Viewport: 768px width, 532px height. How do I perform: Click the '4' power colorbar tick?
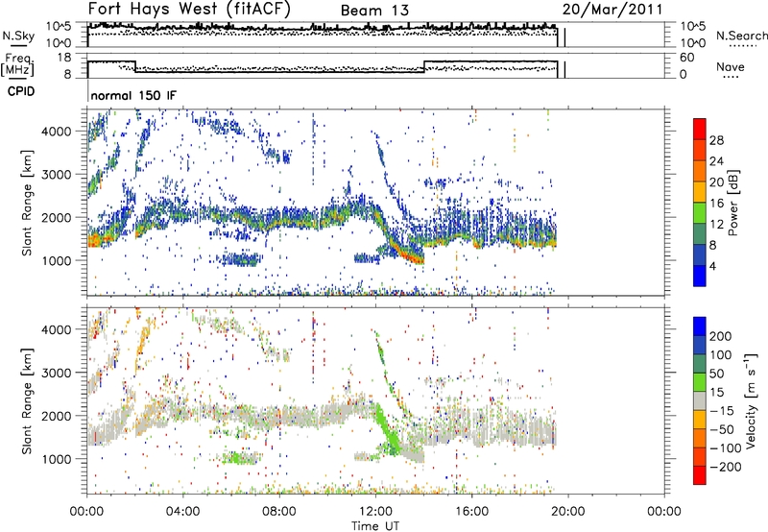pyautogui.click(x=712, y=266)
